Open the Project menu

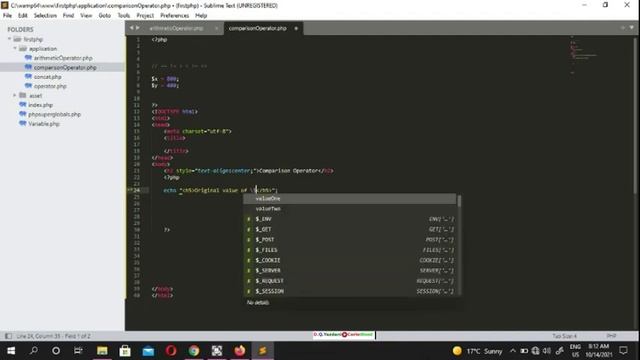[x=145, y=16]
